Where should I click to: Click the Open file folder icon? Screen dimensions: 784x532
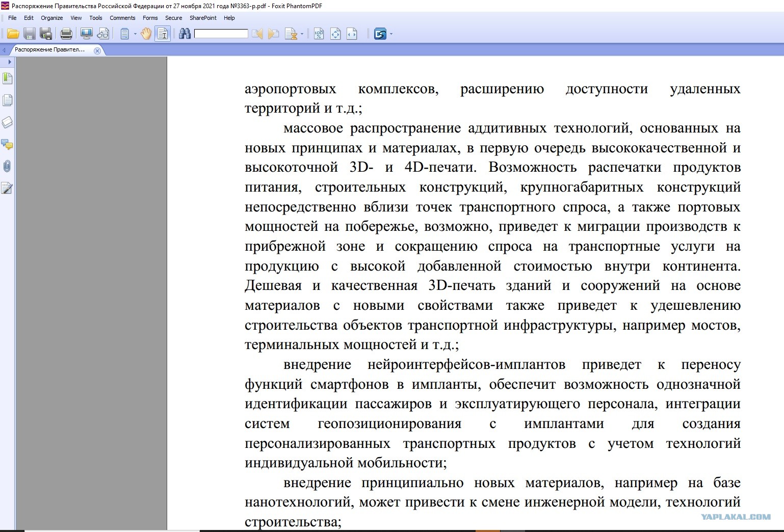click(x=13, y=34)
